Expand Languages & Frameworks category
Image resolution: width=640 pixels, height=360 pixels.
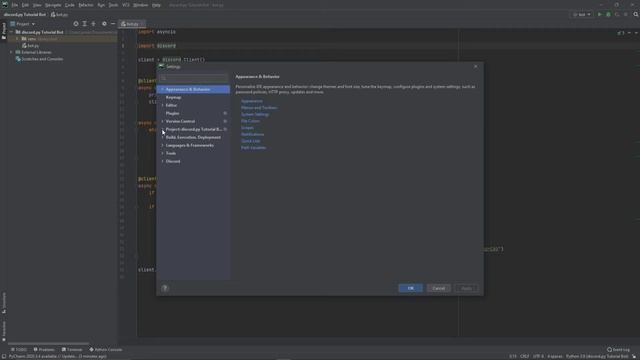(162, 145)
